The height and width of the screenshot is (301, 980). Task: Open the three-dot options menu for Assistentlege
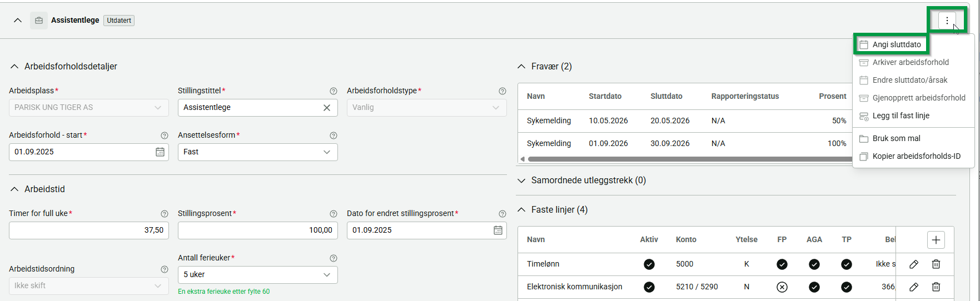pyautogui.click(x=947, y=21)
